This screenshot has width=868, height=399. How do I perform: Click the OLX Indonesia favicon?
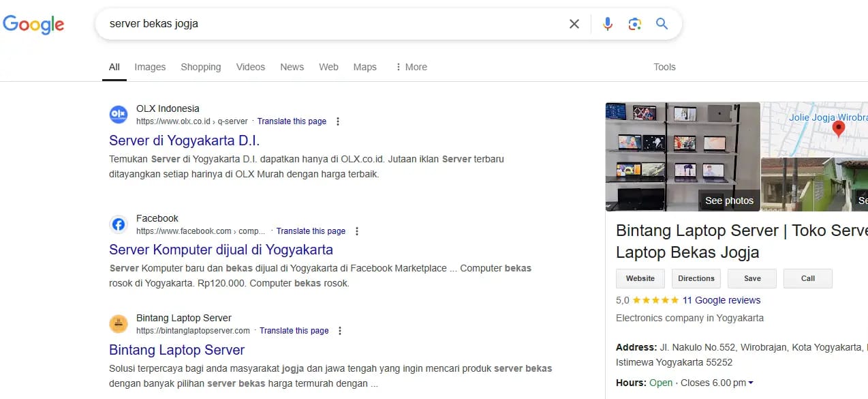(x=119, y=115)
